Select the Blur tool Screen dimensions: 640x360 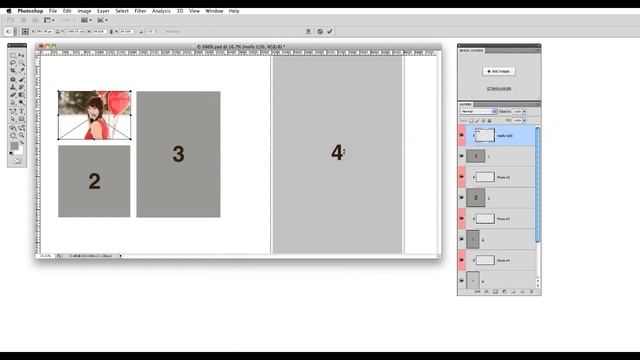click(x=13, y=102)
